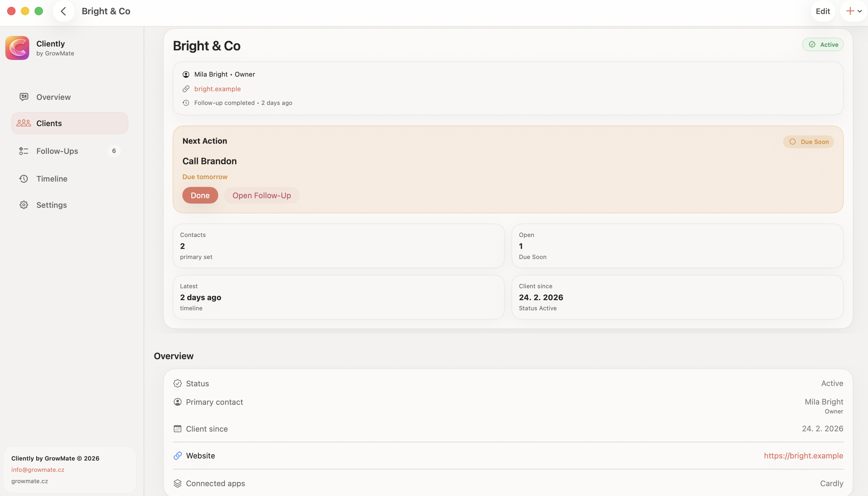Open the Overview chat bubble icon in sidebar

(x=24, y=97)
